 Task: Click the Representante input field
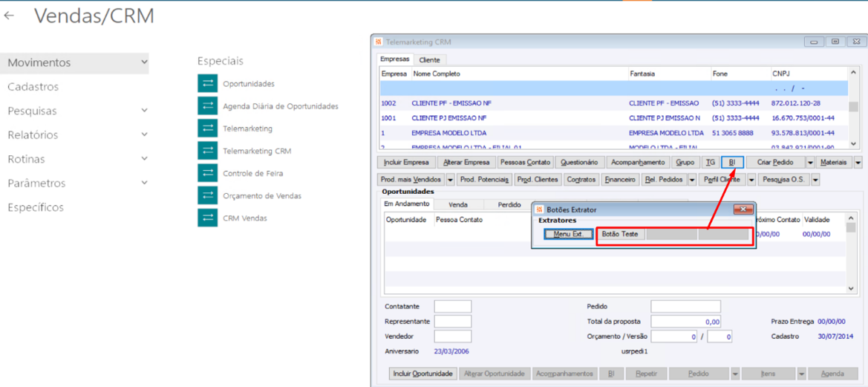coord(453,321)
